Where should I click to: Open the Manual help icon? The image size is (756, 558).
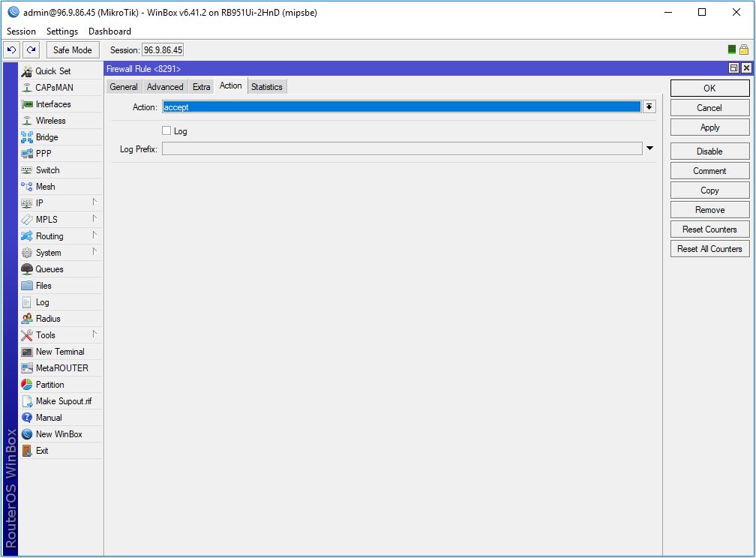click(27, 418)
